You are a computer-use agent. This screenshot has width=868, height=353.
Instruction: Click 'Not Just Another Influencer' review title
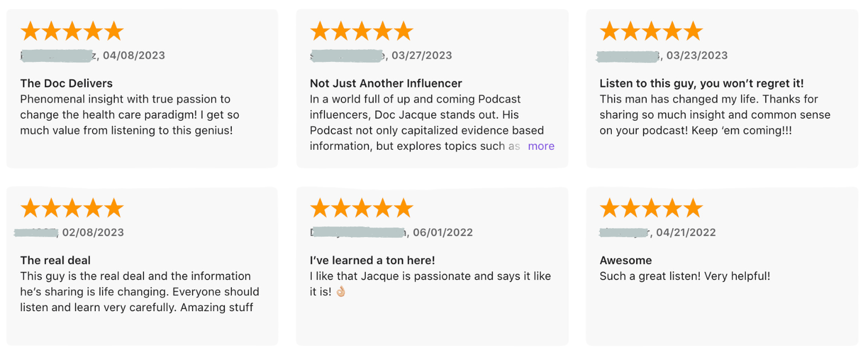pyautogui.click(x=386, y=83)
